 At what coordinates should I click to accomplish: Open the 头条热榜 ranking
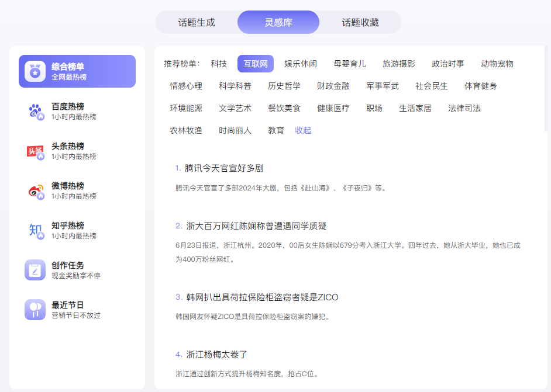(x=77, y=151)
